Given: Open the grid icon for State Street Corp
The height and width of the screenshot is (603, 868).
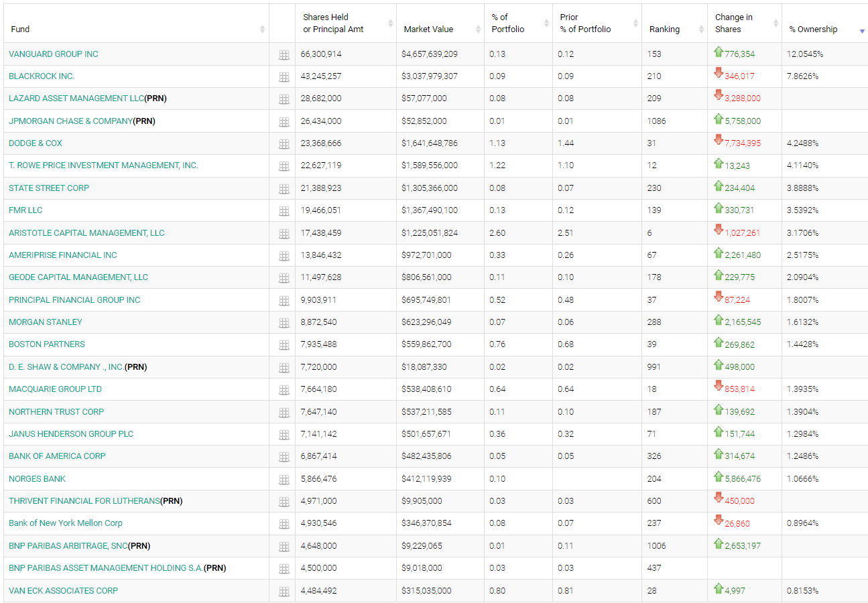Looking at the screenshot, I should 284,189.
